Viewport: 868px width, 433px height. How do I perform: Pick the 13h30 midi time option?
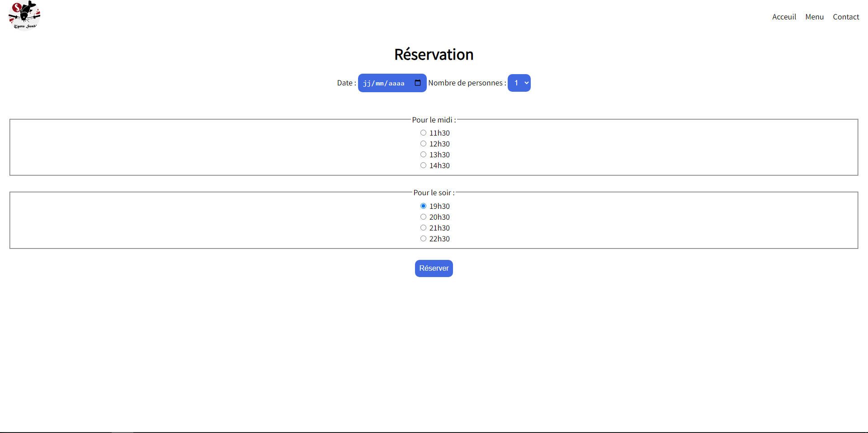pyautogui.click(x=423, y=155)
